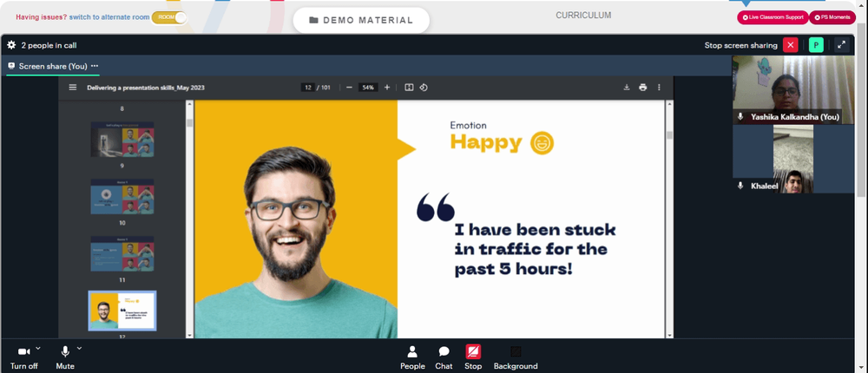The width and height of the screenshot is (868, 373).
Task: Select the slide 11 thumbnail
Action: click(122, 253)
